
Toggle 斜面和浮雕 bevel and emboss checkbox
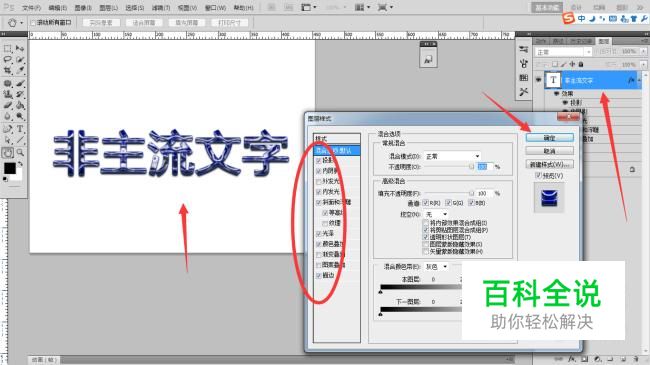pyautogui.click(x=318, y=202)
